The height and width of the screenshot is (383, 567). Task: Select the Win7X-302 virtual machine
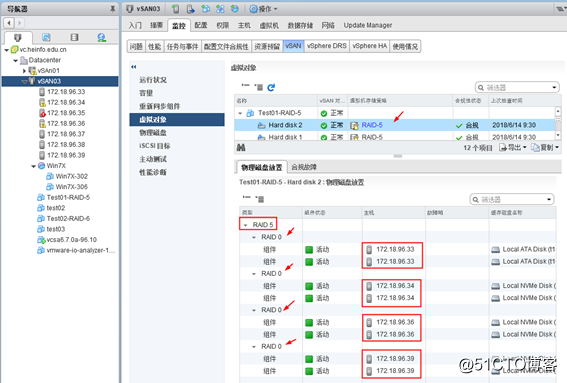pos(72,176)
